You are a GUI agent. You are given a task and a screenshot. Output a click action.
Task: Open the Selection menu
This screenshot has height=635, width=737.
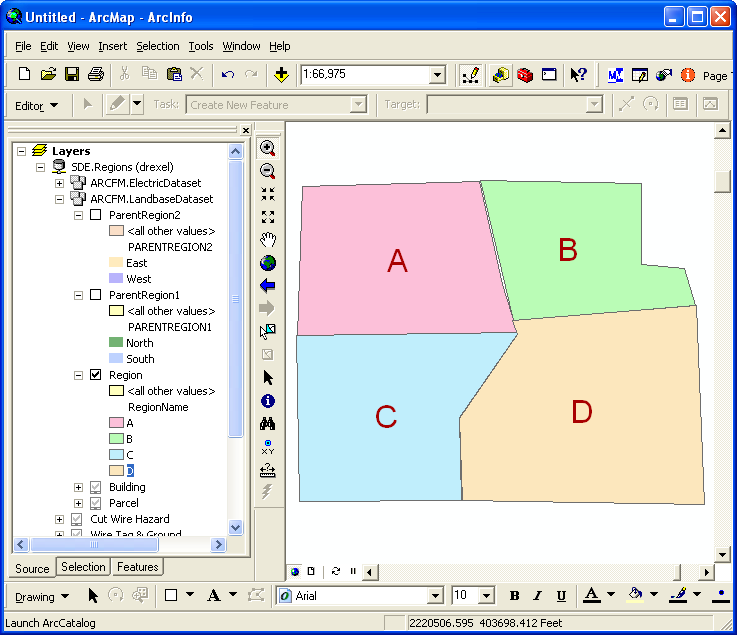point(158,46)
